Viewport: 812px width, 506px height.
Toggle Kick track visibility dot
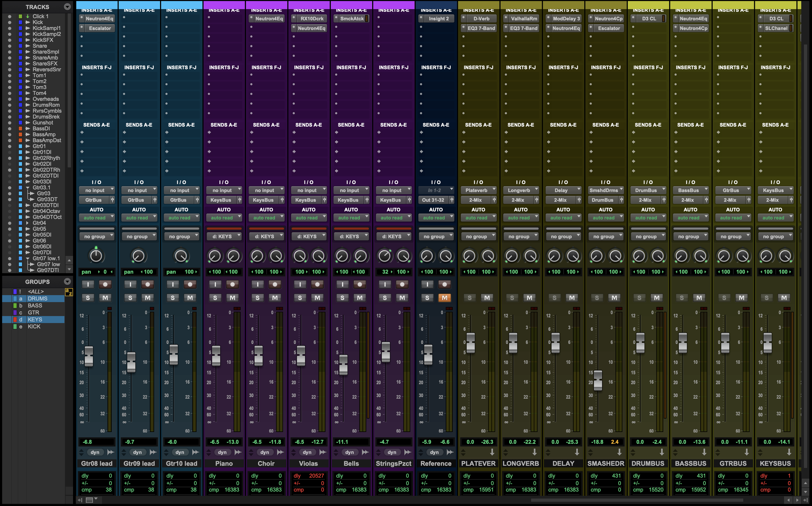(9, 22)
